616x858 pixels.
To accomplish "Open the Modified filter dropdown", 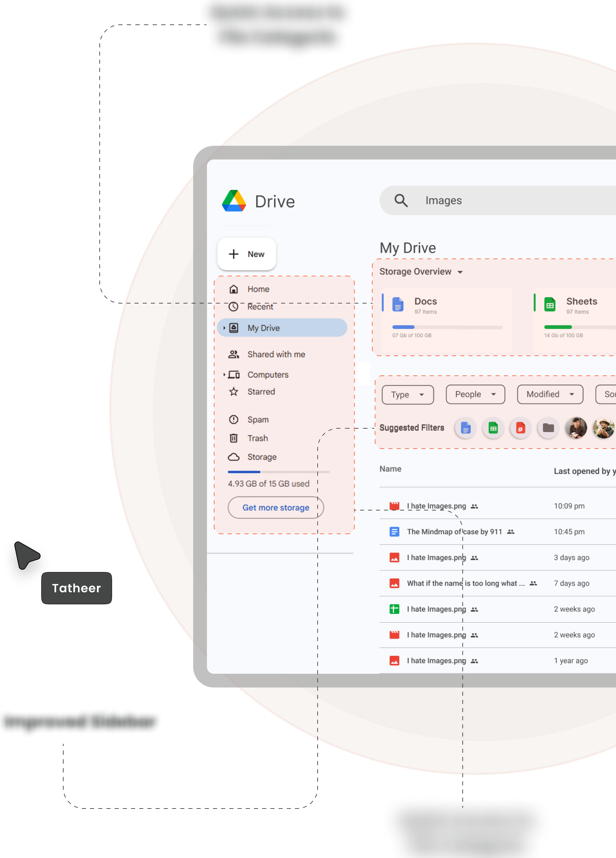I will click(x=550, y=394).
